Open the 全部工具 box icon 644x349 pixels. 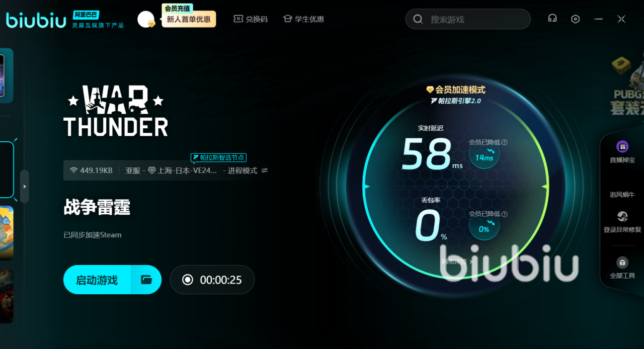pos(622,263)
